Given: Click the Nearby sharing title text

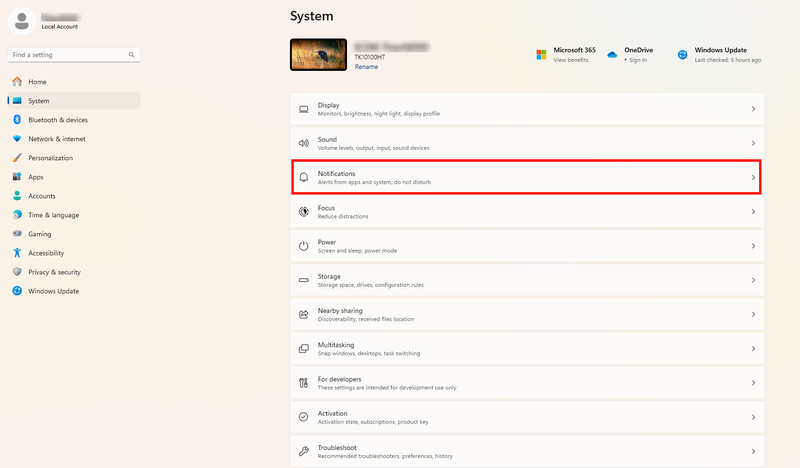Looking at the screenshot, I should click(340, 310).
